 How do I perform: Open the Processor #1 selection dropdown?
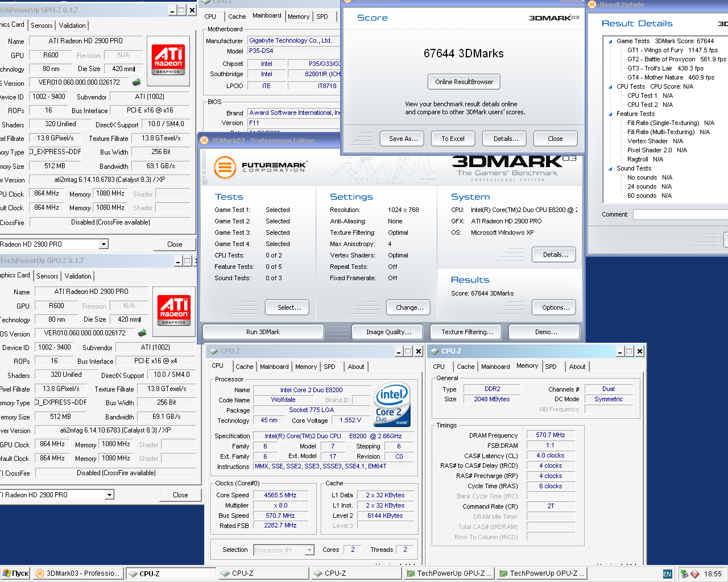309,550
